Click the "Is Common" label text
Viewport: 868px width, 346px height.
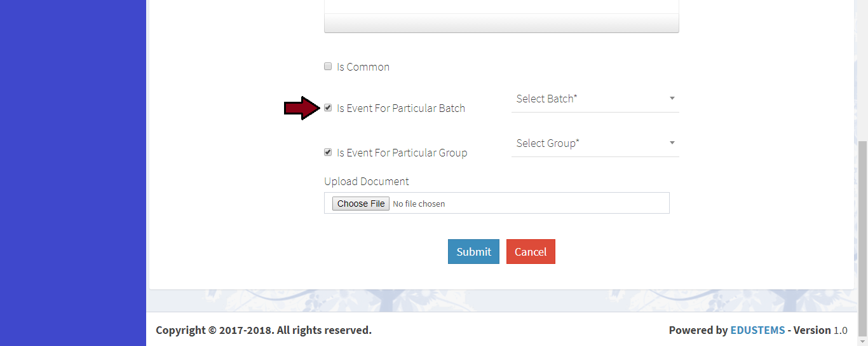coord(363,67)
